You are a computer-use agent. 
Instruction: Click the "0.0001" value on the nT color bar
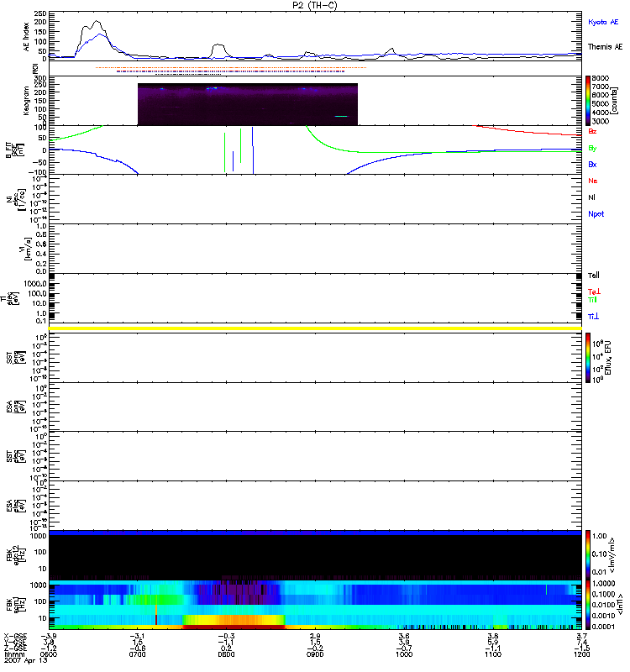click(603, 627)
